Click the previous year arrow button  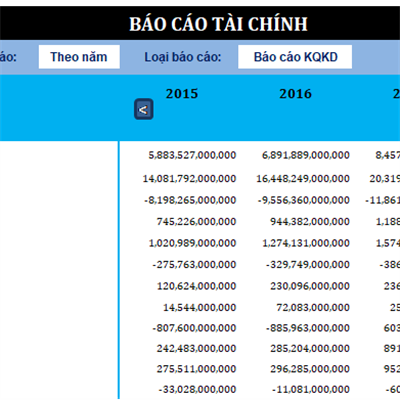coord(144,109)
